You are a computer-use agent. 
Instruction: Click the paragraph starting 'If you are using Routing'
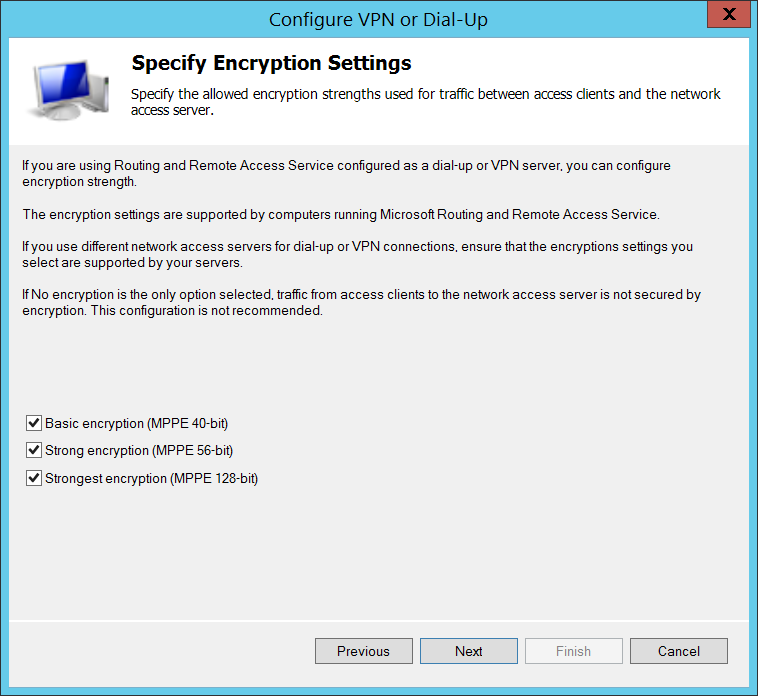tap(346, 173)
